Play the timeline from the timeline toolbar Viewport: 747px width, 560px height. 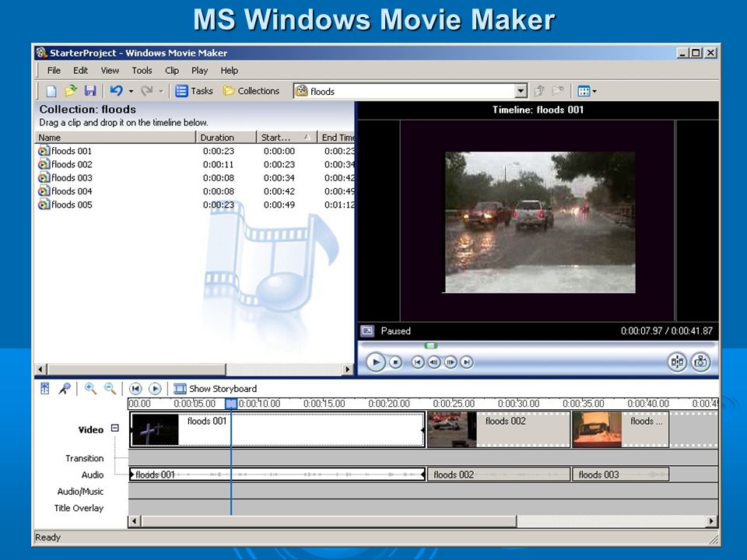tap(155, 389)
